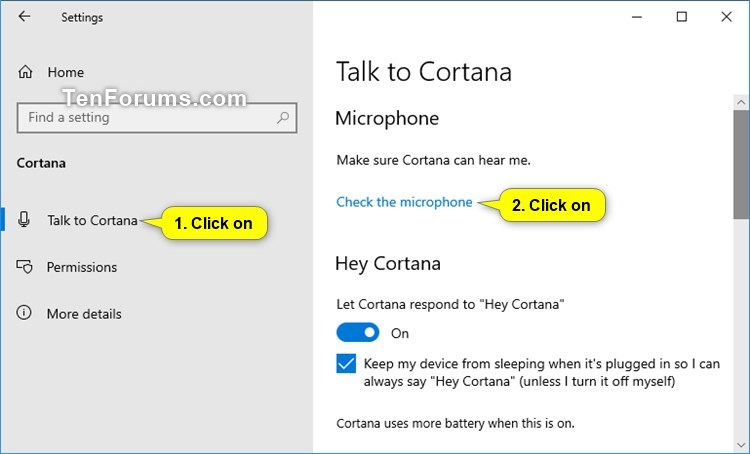Open the Talk to Cortana page
Image resolution: width=750 pixels, height=454 pixels.
92,221
